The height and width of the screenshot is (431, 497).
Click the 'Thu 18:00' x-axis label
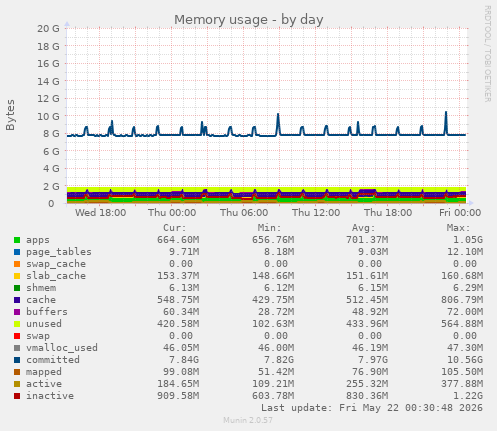pos(388,213)
